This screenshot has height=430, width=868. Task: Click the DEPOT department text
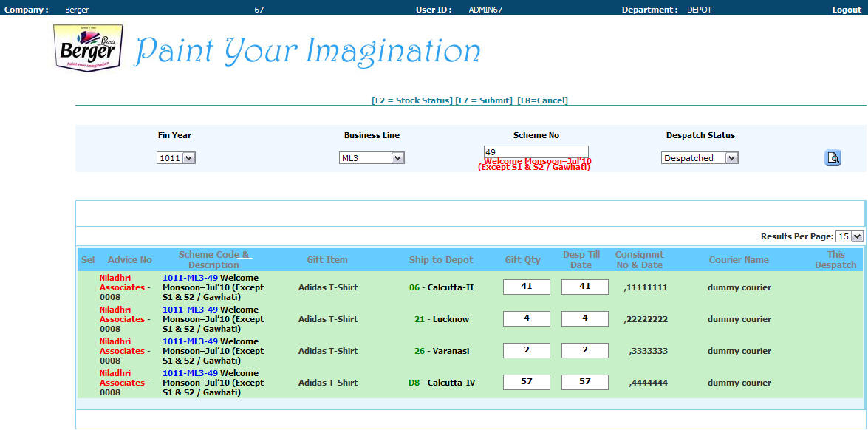(x=699, y=10)
